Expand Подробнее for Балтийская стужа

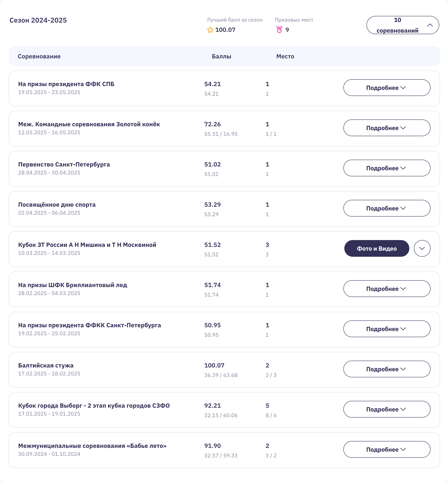tap(387, 369)
